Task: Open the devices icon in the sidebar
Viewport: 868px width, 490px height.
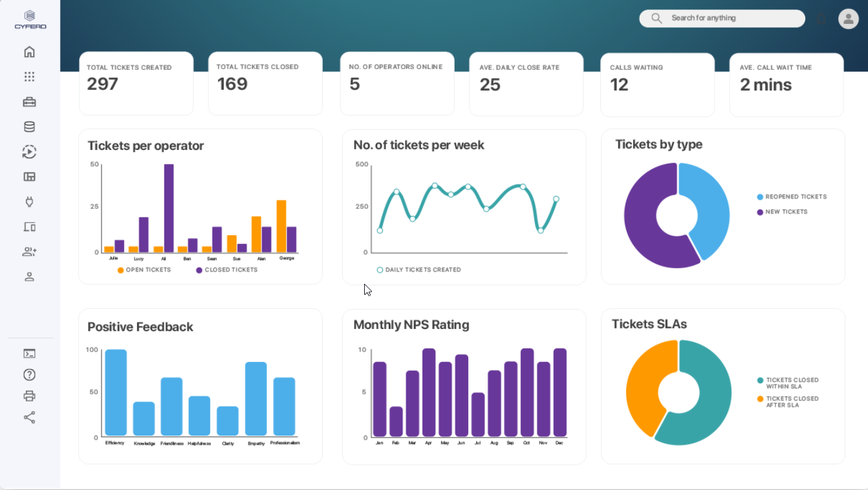Action: pos(29,227)
